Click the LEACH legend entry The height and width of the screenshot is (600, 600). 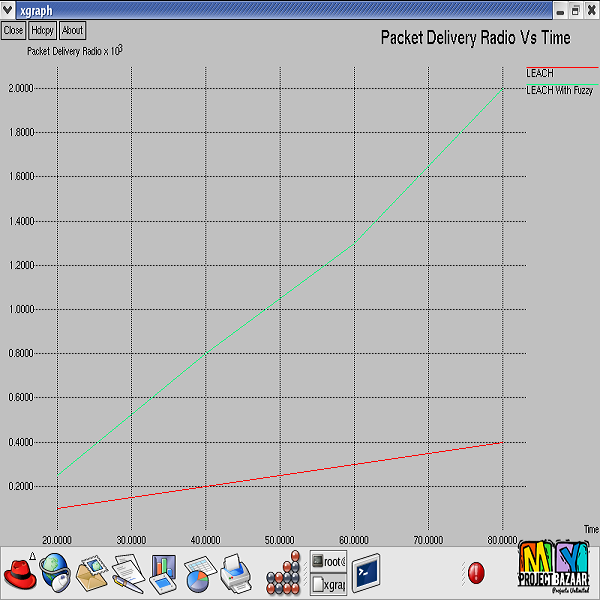[541, 73]
